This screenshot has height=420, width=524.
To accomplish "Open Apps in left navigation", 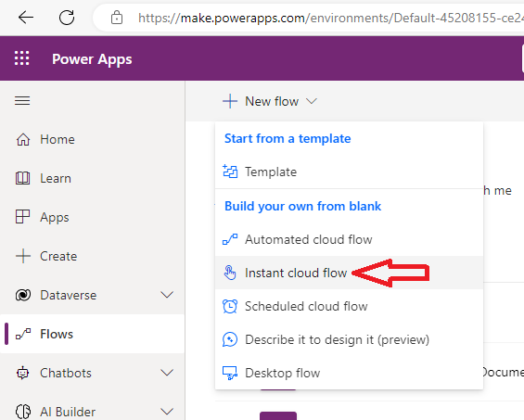I will [x=55, y=218].
